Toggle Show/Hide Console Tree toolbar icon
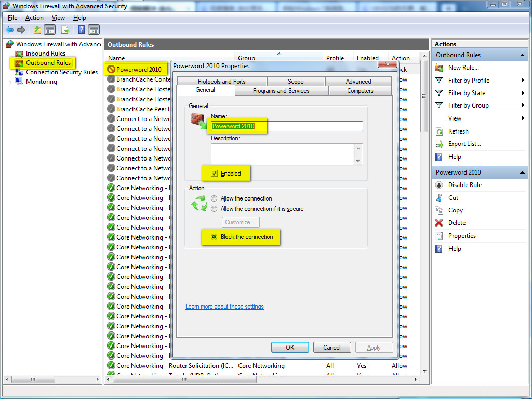This screenshot has width=532, height=399. coord(50,30)
